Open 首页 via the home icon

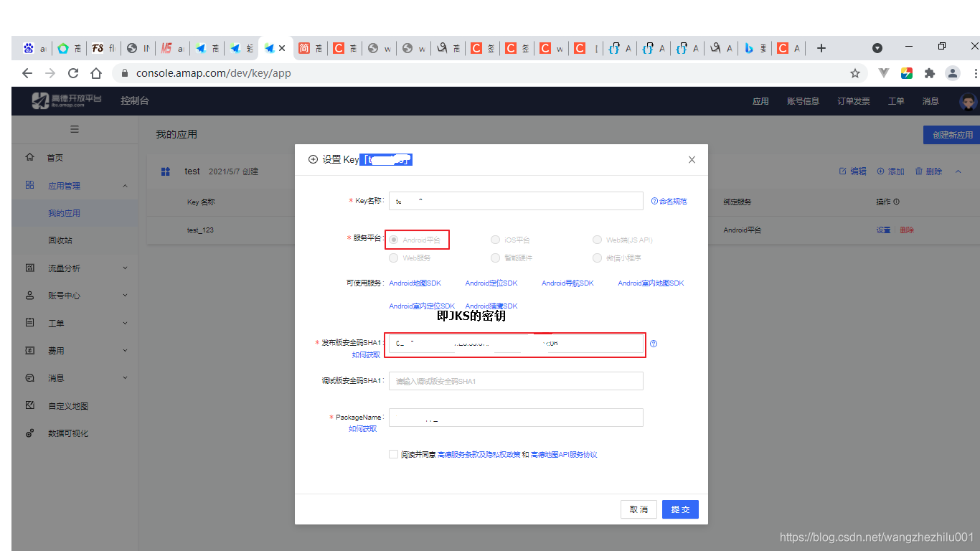click(29, 157)
